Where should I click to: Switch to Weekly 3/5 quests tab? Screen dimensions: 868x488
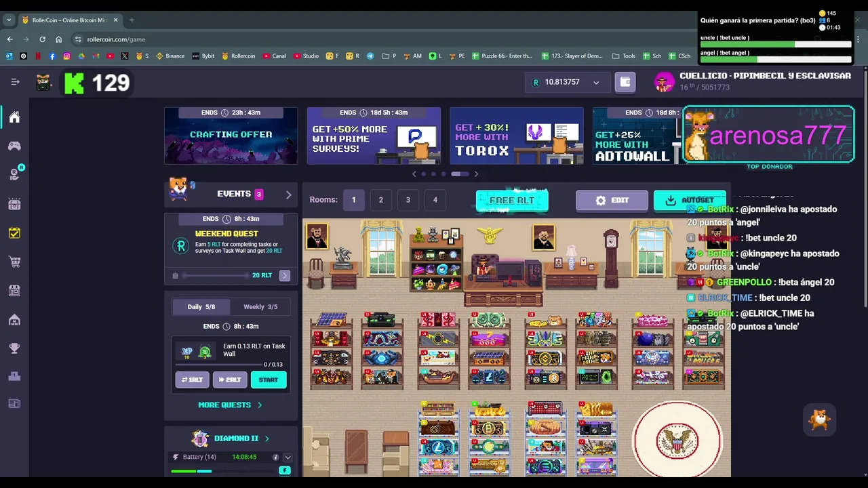(x=260, y=307)
